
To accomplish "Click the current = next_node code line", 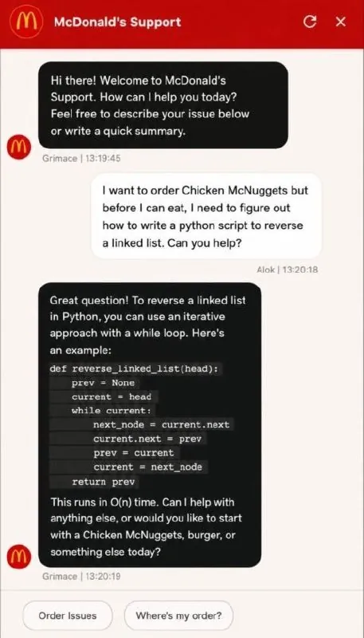I will (148, 467).
